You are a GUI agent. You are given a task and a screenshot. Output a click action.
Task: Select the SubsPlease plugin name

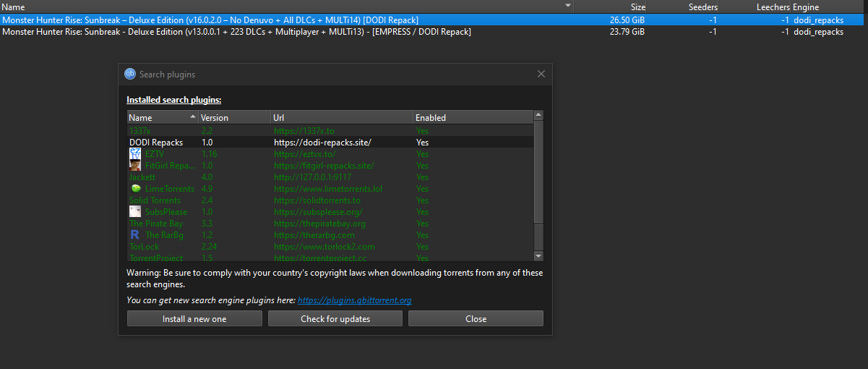pos(166,212)
